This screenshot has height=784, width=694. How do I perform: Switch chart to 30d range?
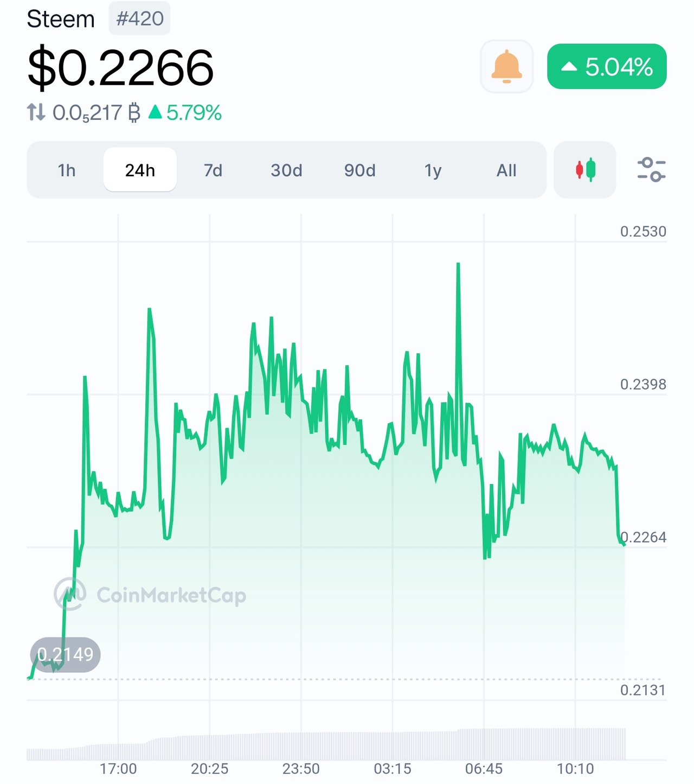point(286,170)
